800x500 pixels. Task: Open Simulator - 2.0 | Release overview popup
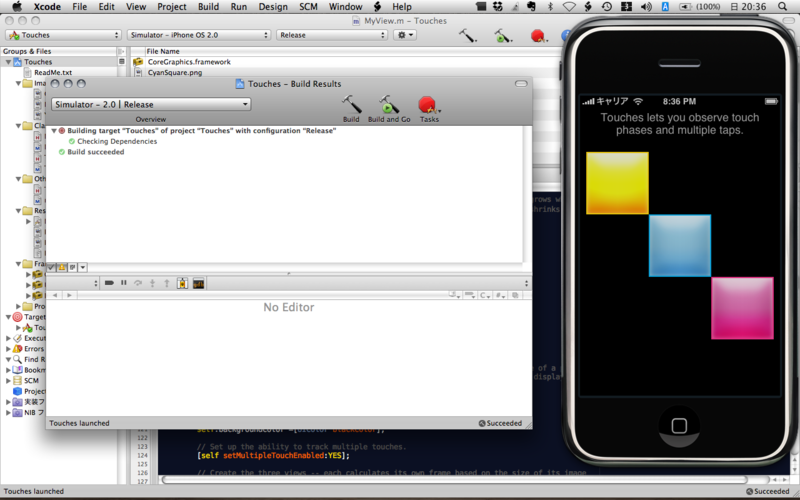tap(151, 104)
